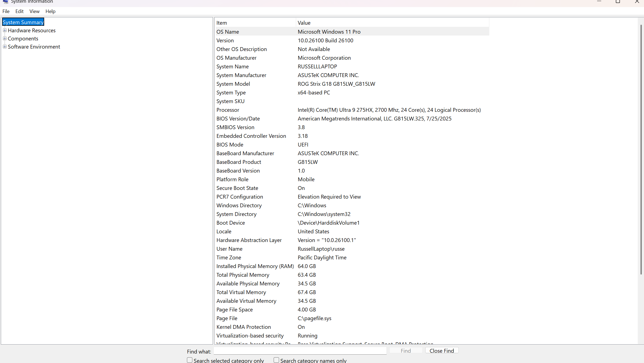Open the File menu
644x363 pixels.
pos(6,11)
